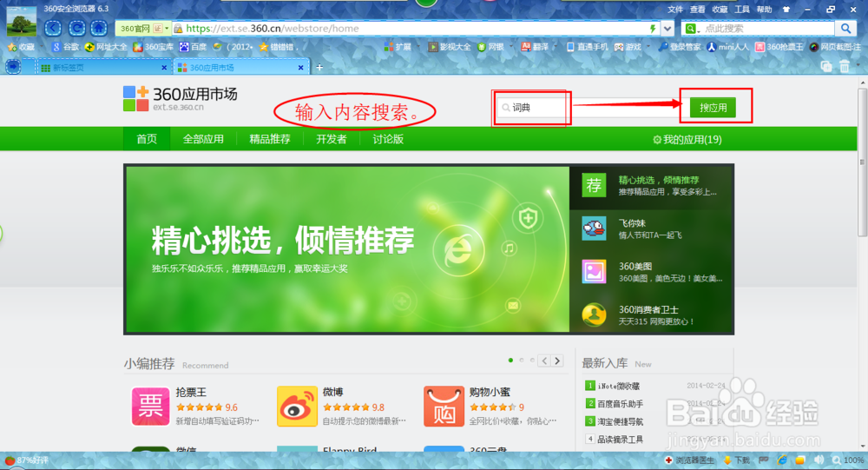The height and width of the screenshot is (470, 868).
Task: Open 浏览器医生 in status bar
Action: (690, 460)
